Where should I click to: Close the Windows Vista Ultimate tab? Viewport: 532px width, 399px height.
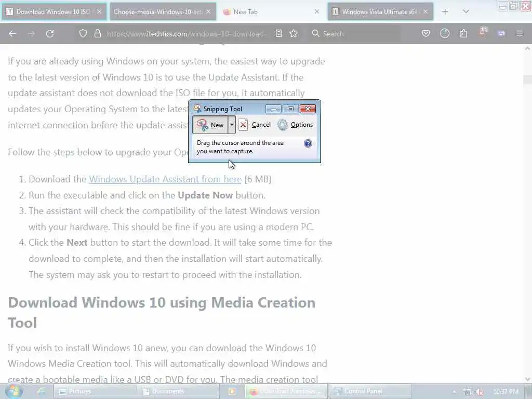click(x=425, y=11)
